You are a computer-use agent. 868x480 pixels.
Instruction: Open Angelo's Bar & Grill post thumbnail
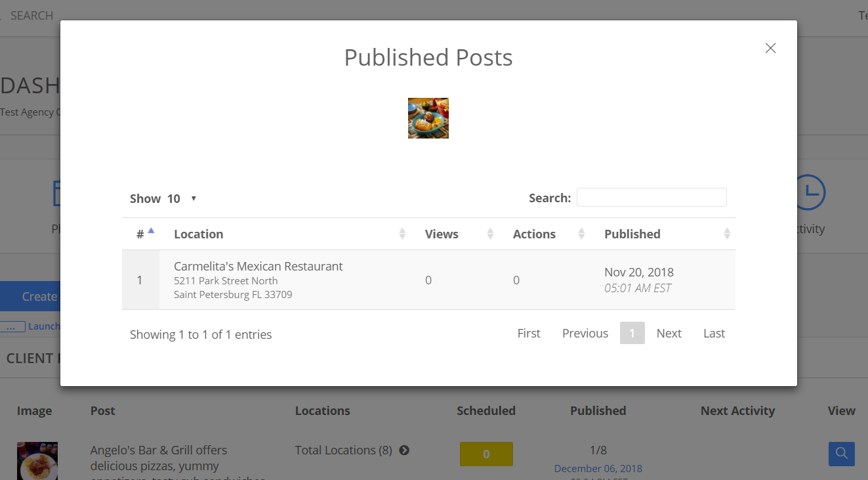click(x=37, y=461)
